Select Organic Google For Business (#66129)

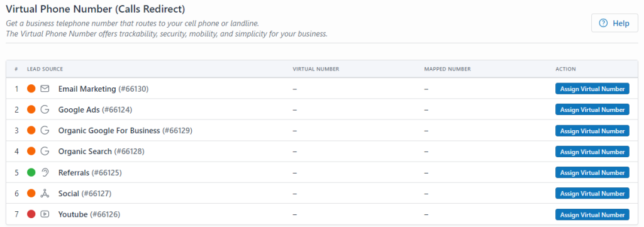(x=125, y=131)
